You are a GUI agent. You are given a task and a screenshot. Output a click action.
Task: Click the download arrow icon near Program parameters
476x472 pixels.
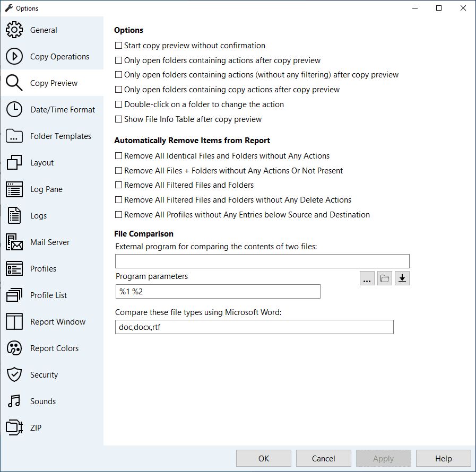pyautogui.click(x=402, y=278)
